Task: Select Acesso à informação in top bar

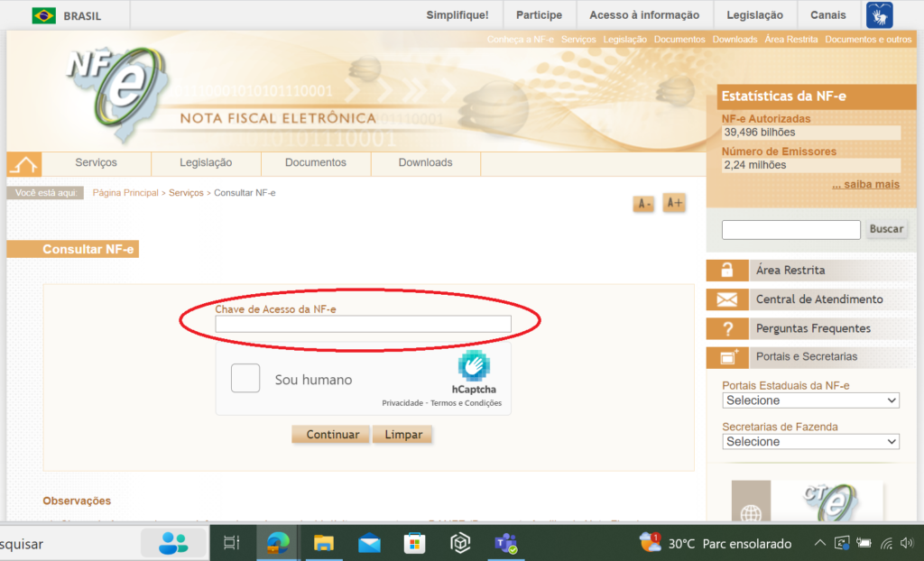Action: pyautogui.click(x=644, y=15)
